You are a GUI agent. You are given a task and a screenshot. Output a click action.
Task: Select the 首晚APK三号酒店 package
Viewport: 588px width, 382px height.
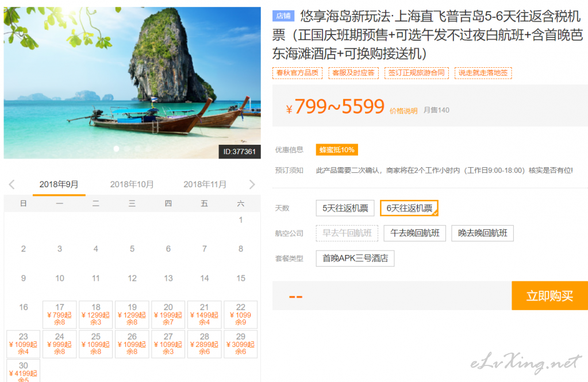click(x=355, y=258)
